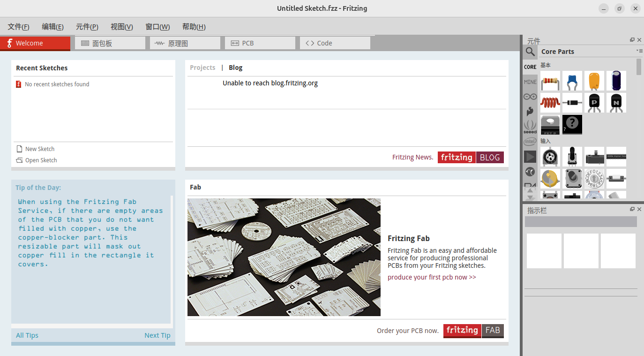Image resolution: width=644 pixels, height=356 pixels.
Task: Pick the trimmer potentiometer part
Action: pyautogui.click(x=550, y=157)
